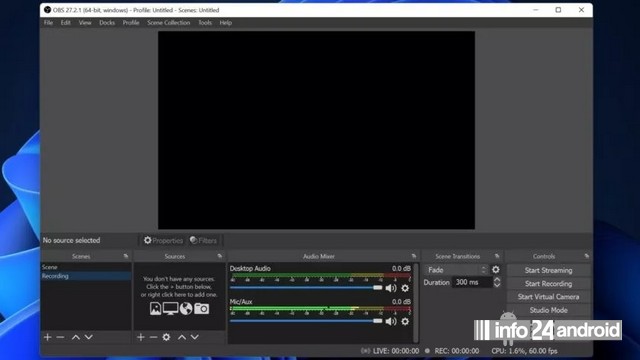Select the 'Scene' item in Scenes list

click(x=86, y=267)
